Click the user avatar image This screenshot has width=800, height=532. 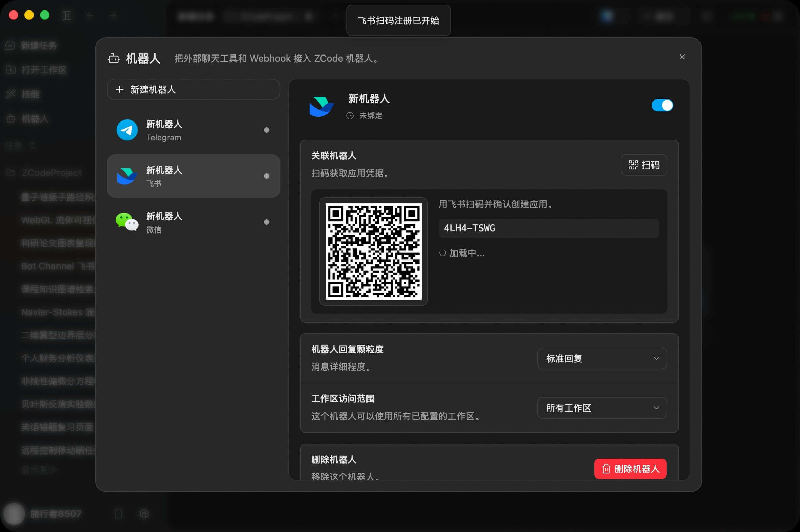[14, 514]
